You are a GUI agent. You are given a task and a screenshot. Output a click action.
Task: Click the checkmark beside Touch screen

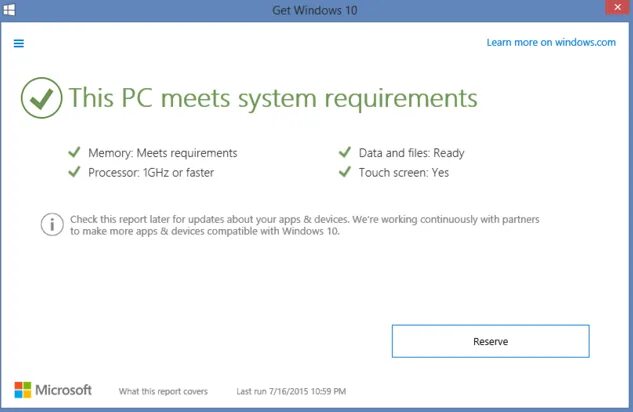pos(345,172)
